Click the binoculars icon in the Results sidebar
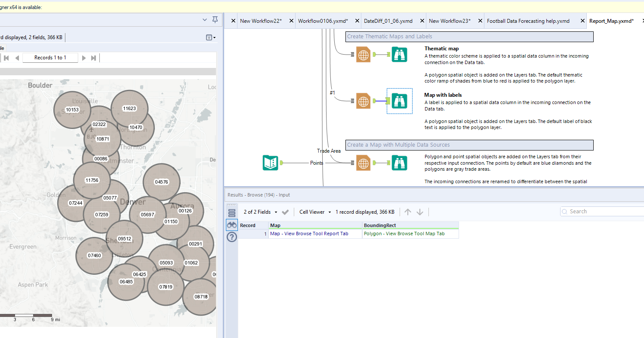This screenshot has height=338, width=644. click(231, 224)
